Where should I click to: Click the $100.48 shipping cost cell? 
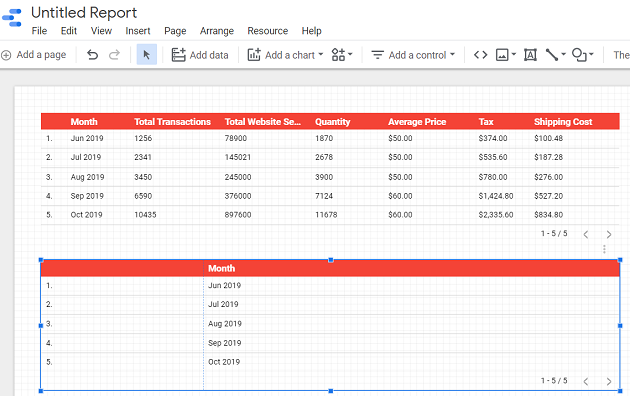[548, 138]
